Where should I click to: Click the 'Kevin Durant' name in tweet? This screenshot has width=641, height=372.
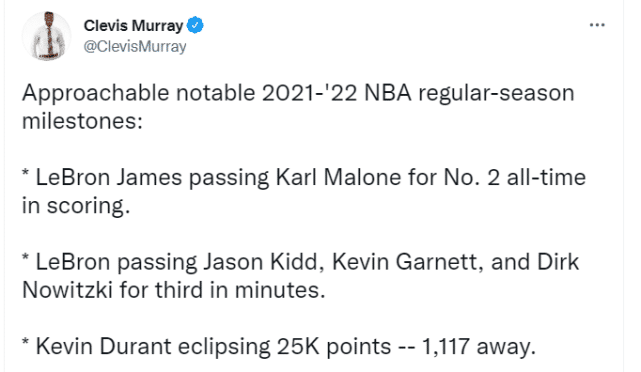coord(103,347)
